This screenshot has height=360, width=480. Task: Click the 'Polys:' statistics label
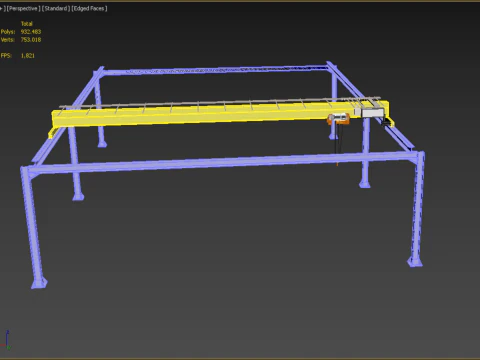[8, 32]
